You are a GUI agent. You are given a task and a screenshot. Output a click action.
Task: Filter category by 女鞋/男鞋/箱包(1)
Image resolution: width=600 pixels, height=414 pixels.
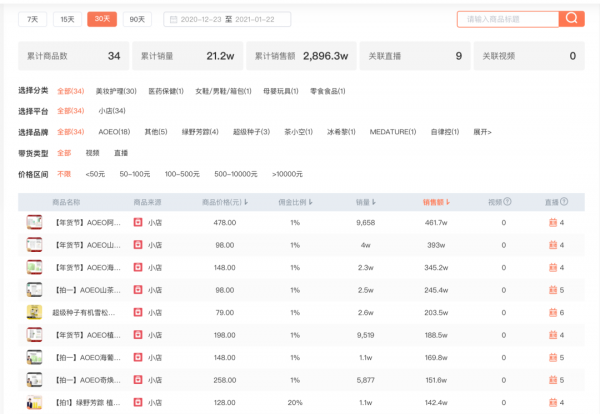[x=223, y=91]
